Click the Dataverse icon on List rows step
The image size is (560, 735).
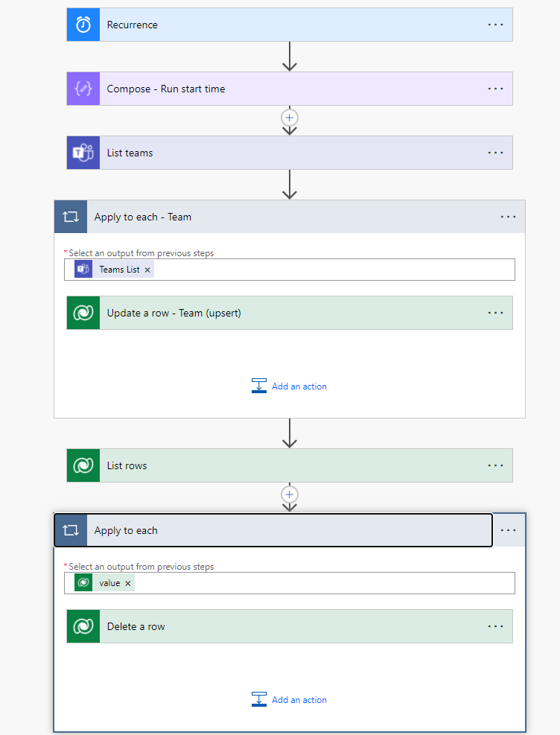(83, 465)
